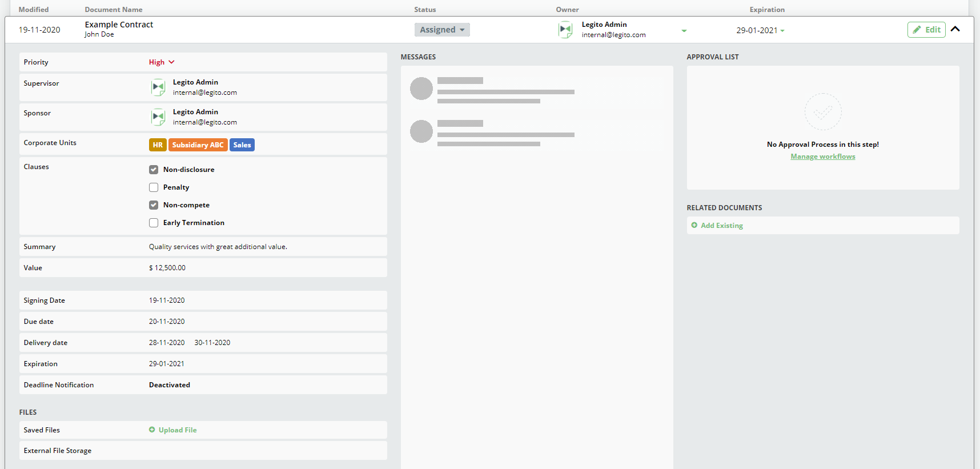The height and width of the screenshot is (469, 980).
Task: Click the approval checkmark circle icon
Action: point(822,112)
